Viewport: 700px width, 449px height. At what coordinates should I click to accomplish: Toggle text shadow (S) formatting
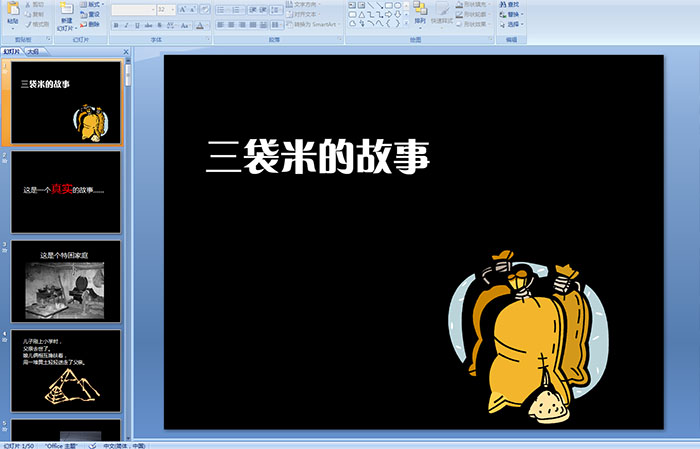pyautogui.click(x=159, y=25)
